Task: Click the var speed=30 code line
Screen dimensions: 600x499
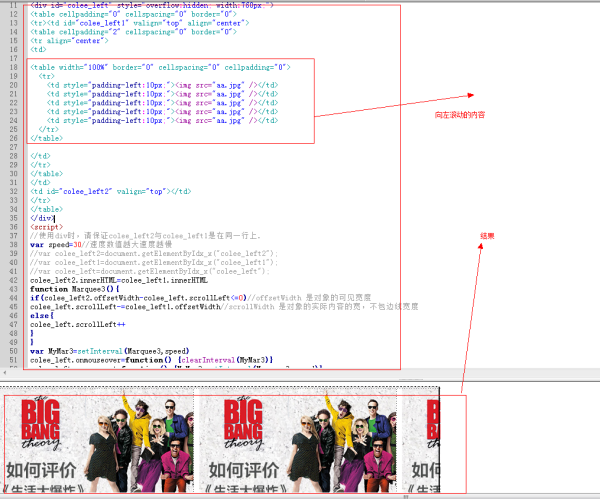Action: point(101,245)
